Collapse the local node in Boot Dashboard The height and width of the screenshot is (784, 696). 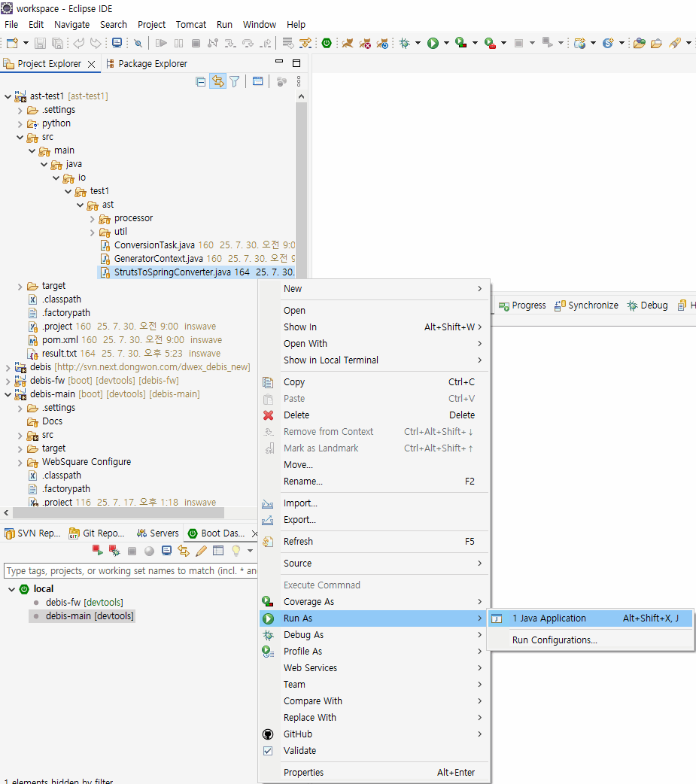[11, 589]
